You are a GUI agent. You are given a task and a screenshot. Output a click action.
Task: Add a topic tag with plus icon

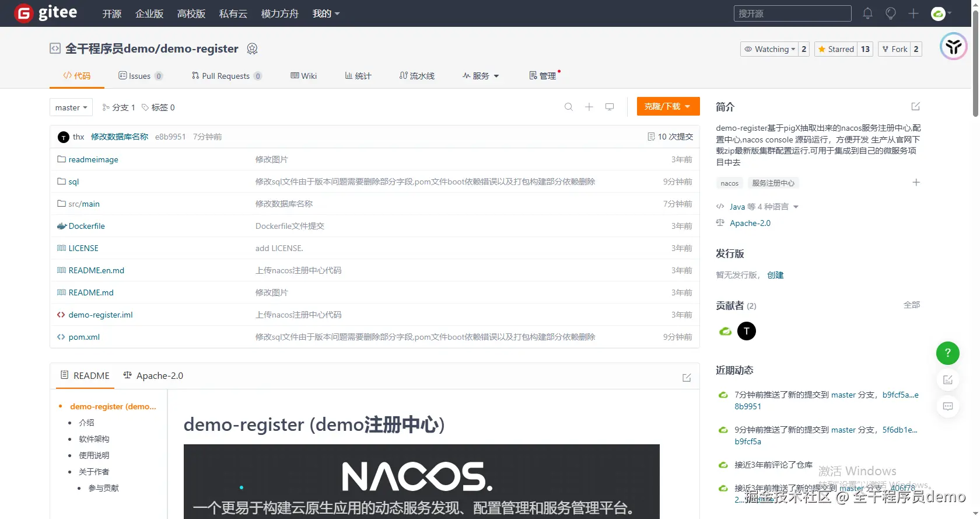coord(916,183)
